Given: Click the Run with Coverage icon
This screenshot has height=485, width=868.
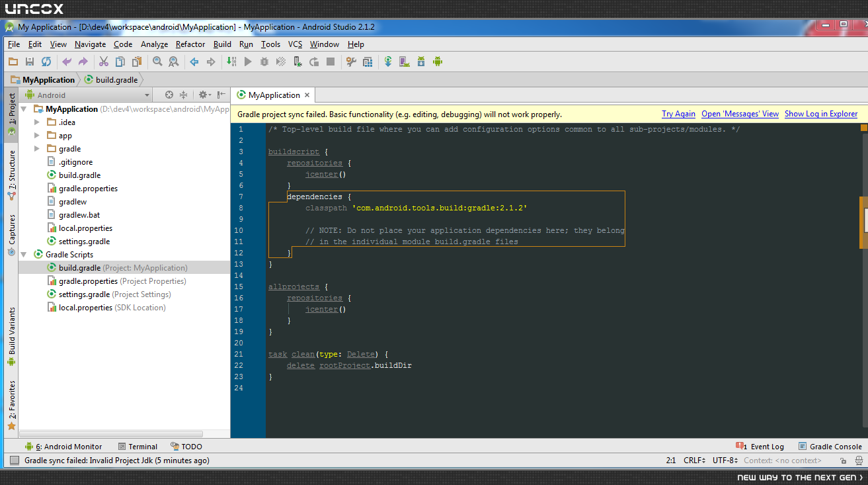Looking at the screenshot, I should pos(281,62).
